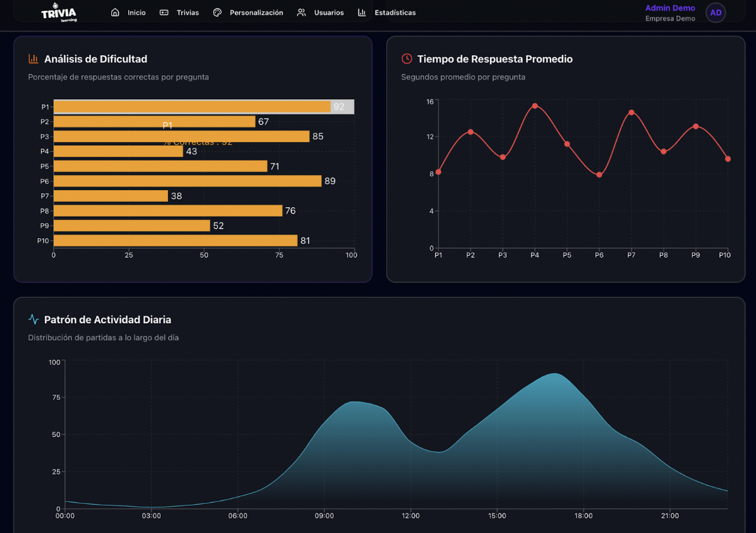This screenshot has width=756, height=533.
Task: Click the P7 bar with value 38
Action: click(x=111, y=196)
